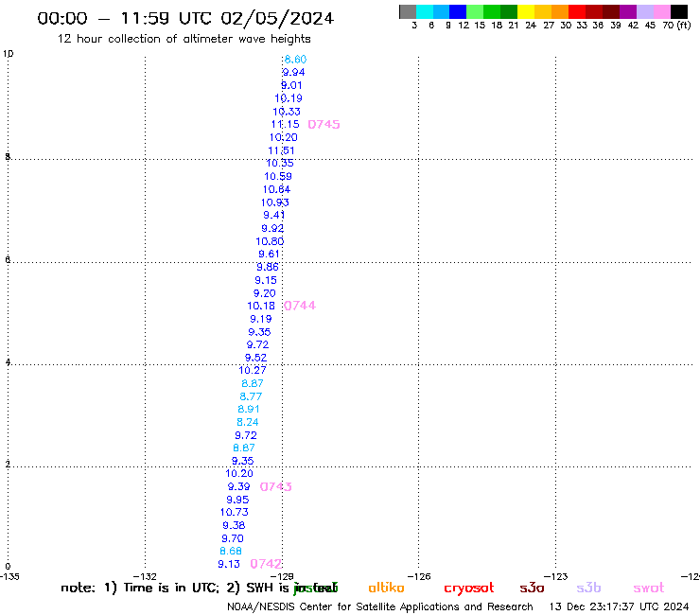Click the light blue 8.91 value

[x=249, y=409]
